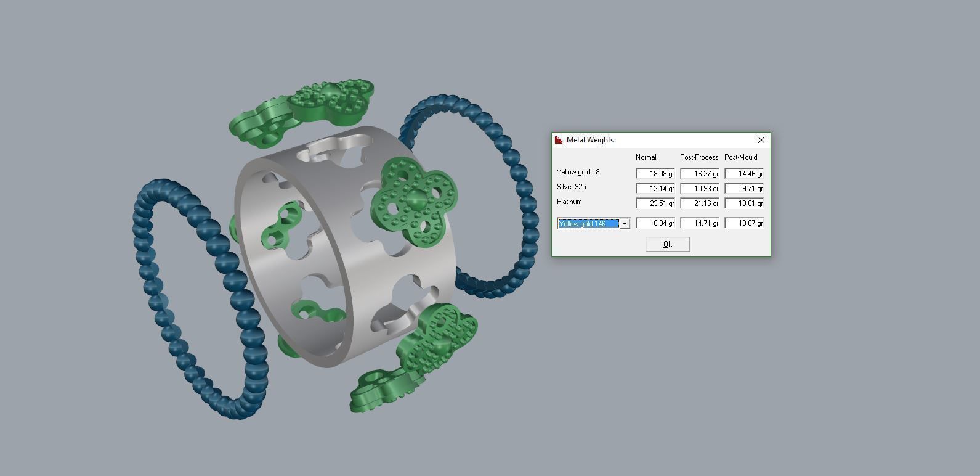Select the 12.14 gr Silver 925 Normal field

click(x=655, y=189)
